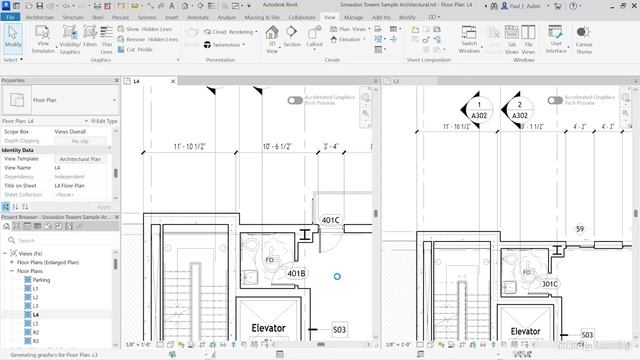Close the Properties palette
640x360 pixels.
(117, 80)
